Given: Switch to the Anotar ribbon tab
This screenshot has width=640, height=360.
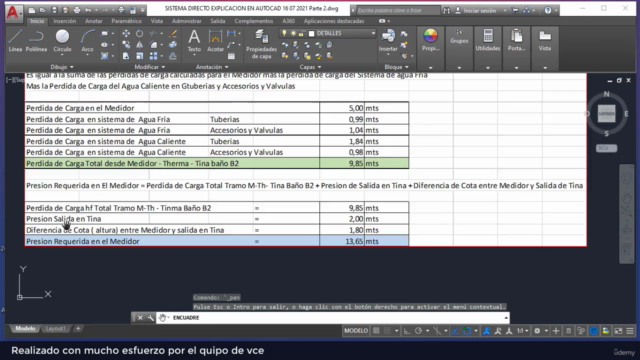Looking at the screenshot, I should coord(93,21).
